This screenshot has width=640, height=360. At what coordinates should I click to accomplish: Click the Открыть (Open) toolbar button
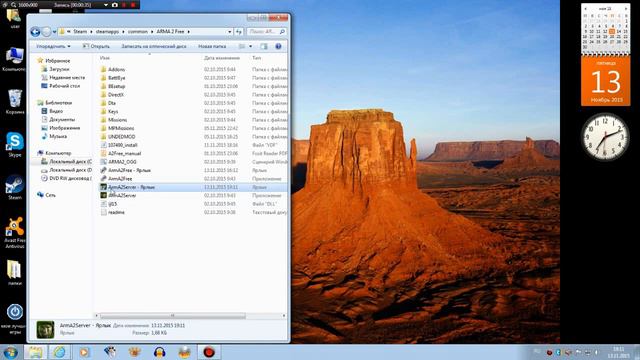coord(96,47)
